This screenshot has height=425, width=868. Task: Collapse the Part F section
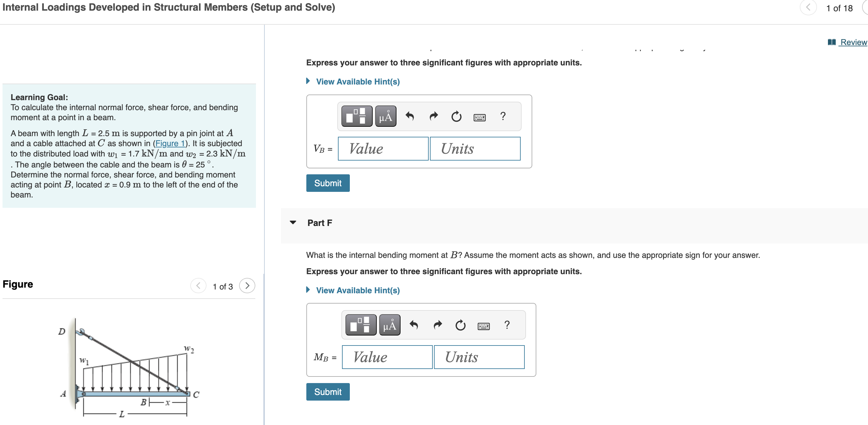tap(293, 223)
